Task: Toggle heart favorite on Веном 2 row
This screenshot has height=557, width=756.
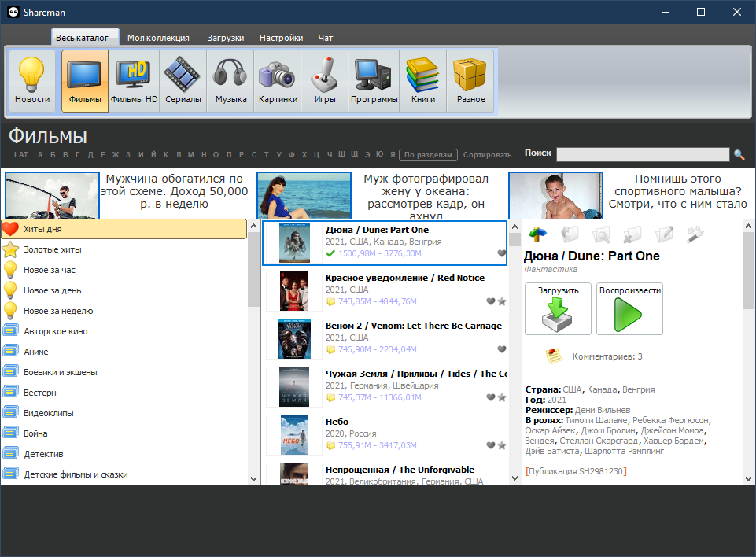Action: (x=502, y=349)
